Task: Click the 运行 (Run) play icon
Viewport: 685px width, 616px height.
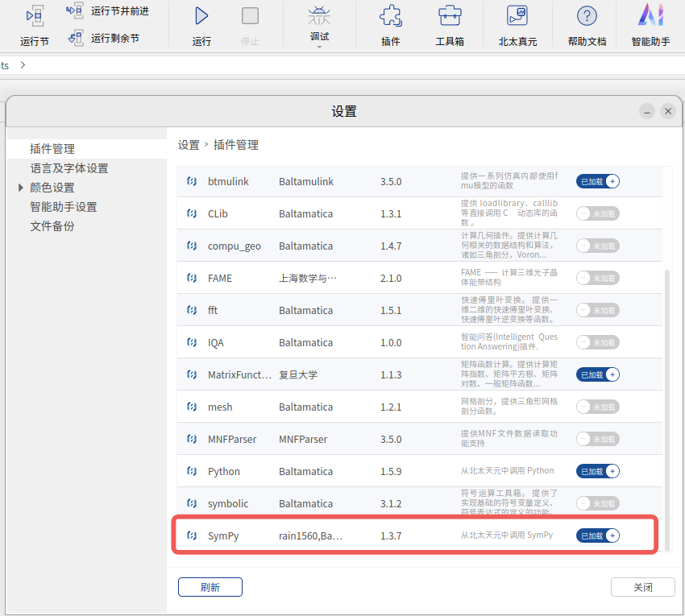Action: coord(201,16)
